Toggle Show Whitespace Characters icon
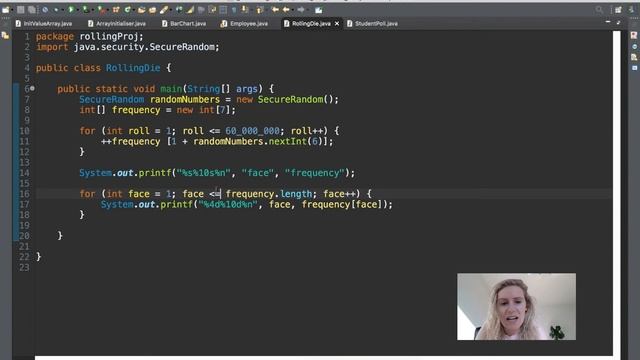Image resolution: width=640 pixels, height=360 pixels. coord(234,10)
